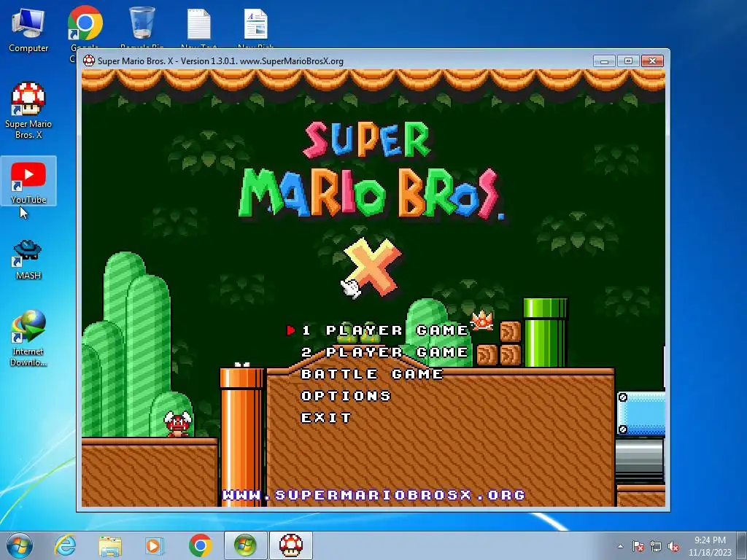747x560 pixels.
Task: Choose Battle Game from the menu
Action: click(x=372, y=374)
